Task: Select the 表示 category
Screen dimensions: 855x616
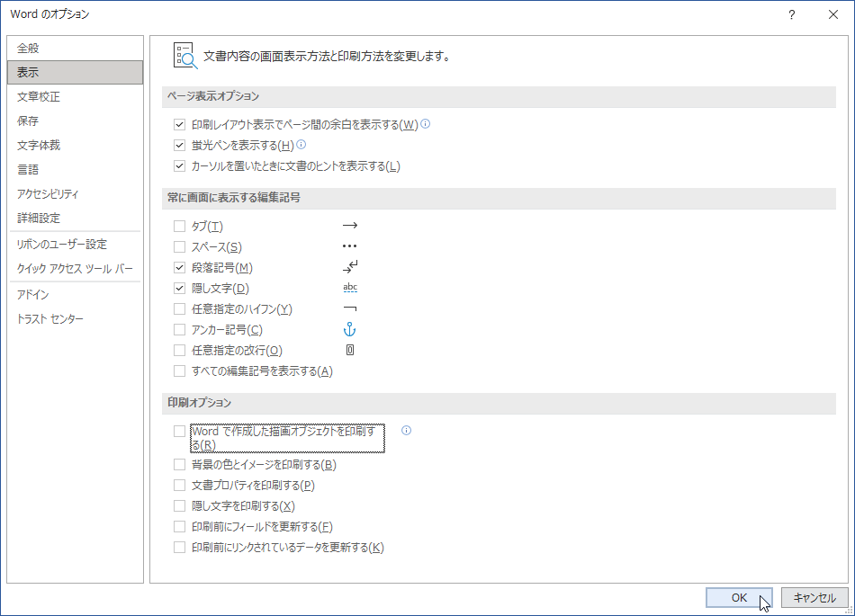Action: tap(76, 72)
